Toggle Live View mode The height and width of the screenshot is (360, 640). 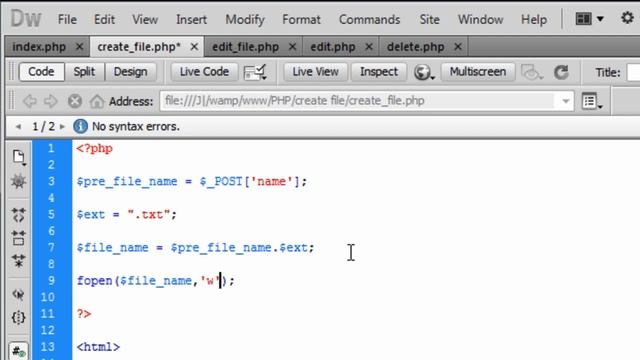click(316, 72)
